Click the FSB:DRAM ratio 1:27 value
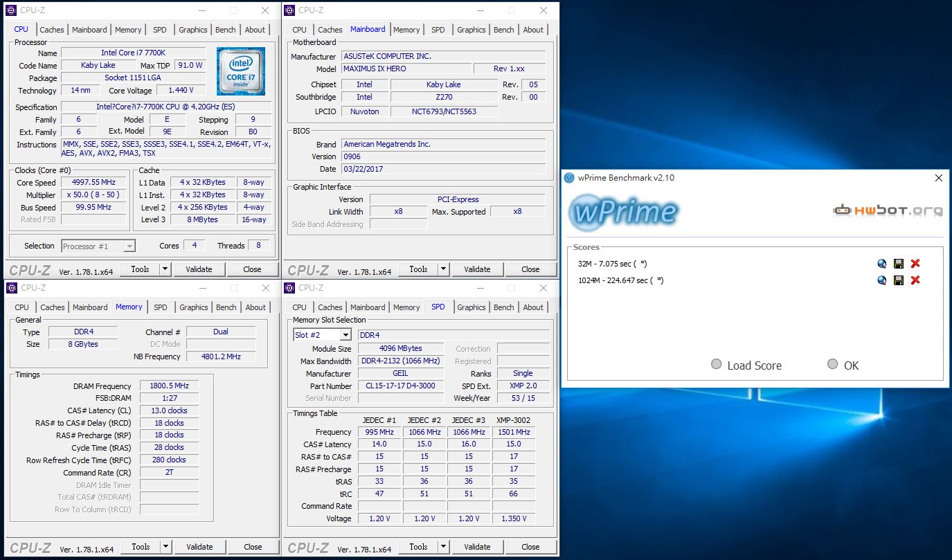Image resolution: width=952 pixels, height=560 pixels. 169,398
